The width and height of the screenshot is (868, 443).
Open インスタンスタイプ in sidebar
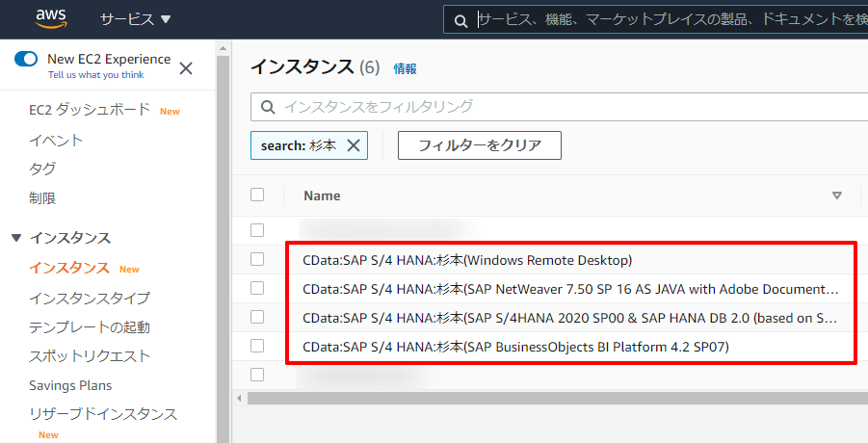pos(90,298)
